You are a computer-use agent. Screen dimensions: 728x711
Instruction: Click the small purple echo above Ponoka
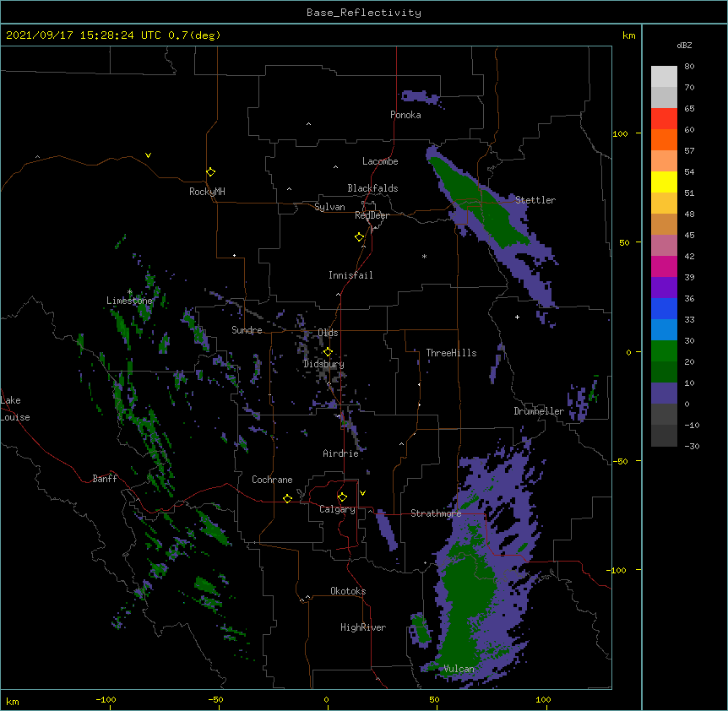tap(419, 97)
